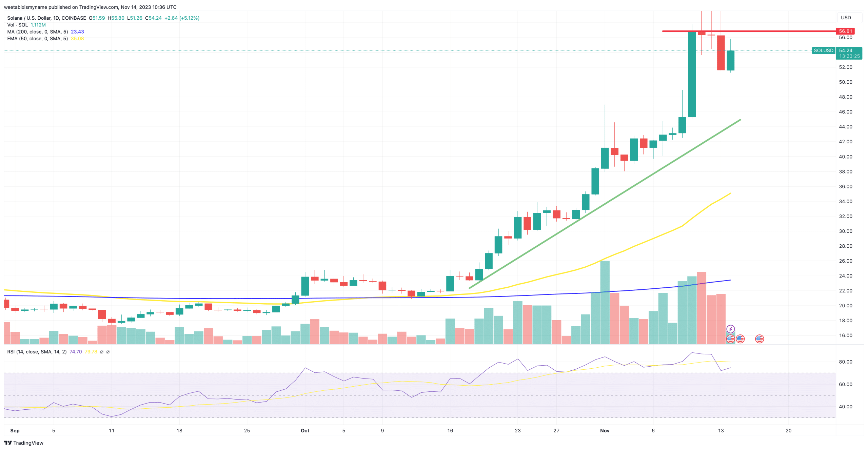
Task: Click the first ∅ symbol after RSI value 79.78
Action: (x=102, y=352)
